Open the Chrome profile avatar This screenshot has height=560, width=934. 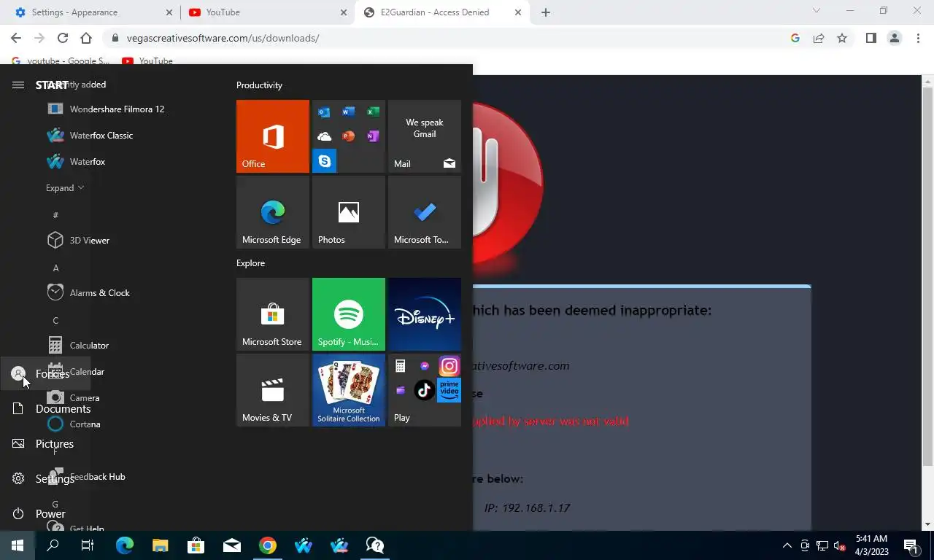click(x=895, y=38)
